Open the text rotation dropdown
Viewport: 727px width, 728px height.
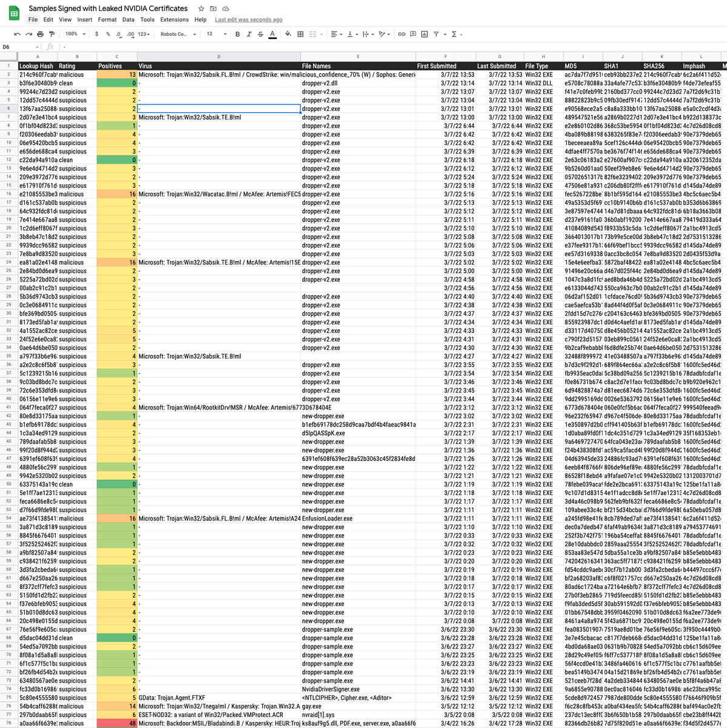coord(384,34)
